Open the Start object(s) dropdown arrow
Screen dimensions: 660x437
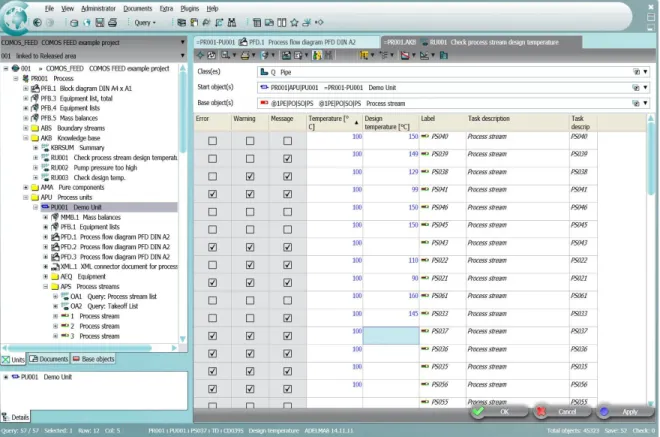(645, 88)
